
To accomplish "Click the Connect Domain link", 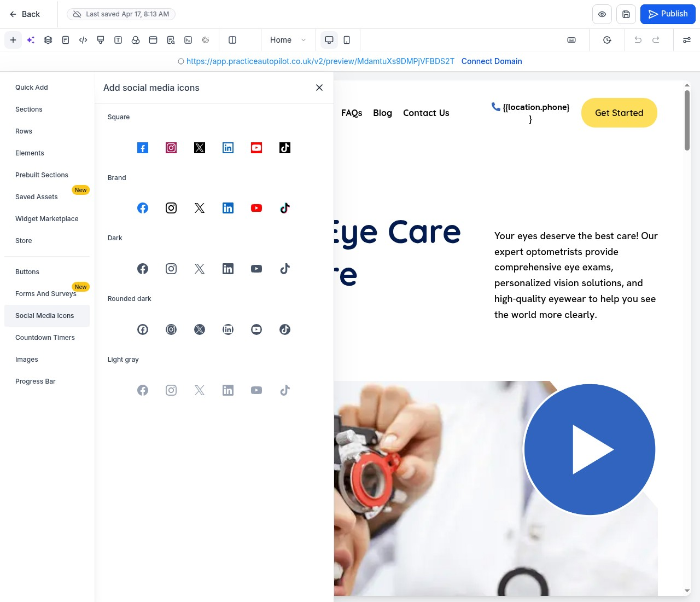I will click(492, 61).
